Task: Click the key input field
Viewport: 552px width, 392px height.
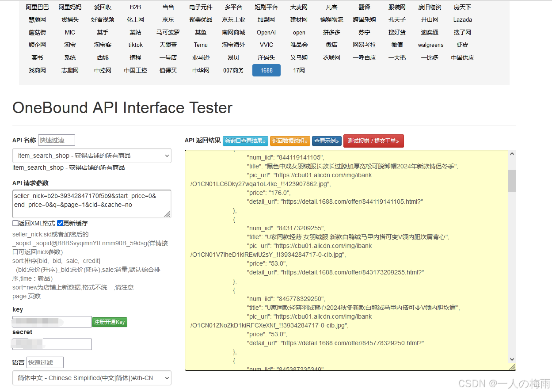Action: point(52,322)
